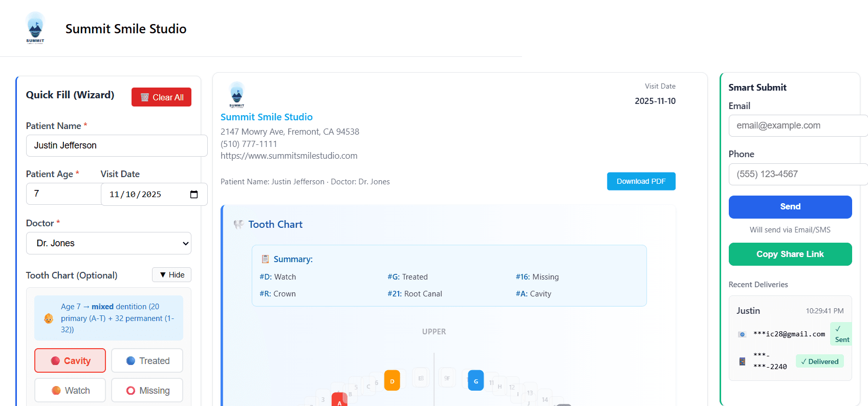Click the summary entry '#G: Treated'
Image resolution: width=868 pixels, height=406 pixels.
(x=407, y=277)
